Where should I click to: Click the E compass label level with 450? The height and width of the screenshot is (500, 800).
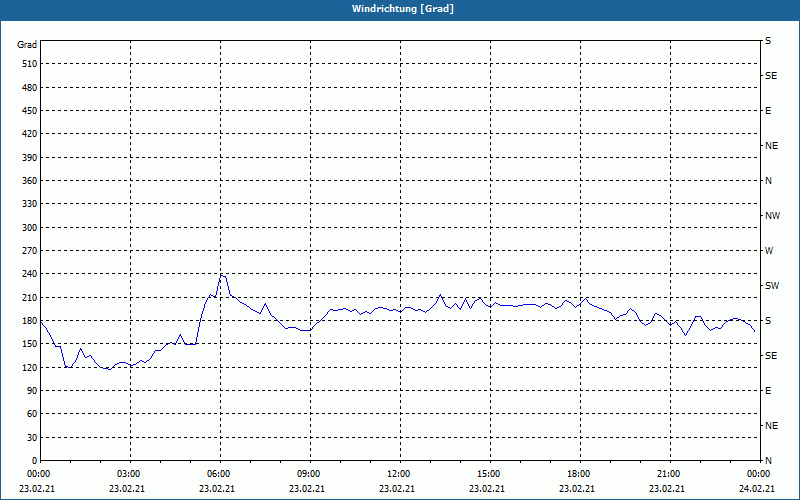[768, 111]
